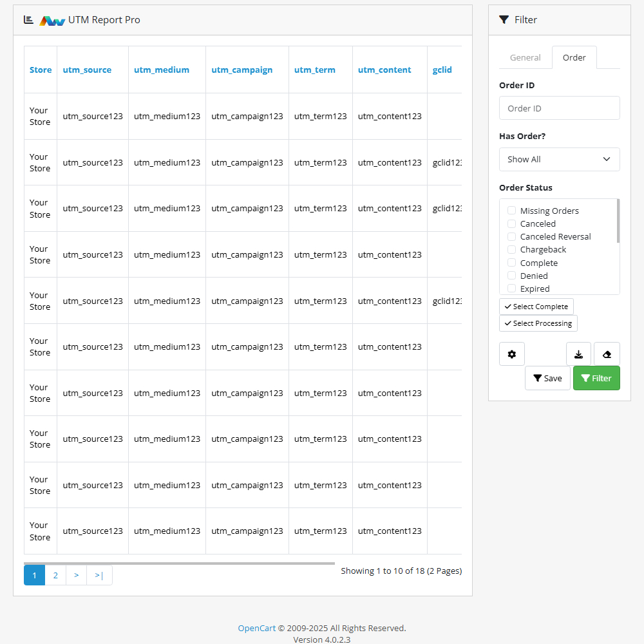Go to next page with > arrow
644x644 pixels.
[76, 575]
